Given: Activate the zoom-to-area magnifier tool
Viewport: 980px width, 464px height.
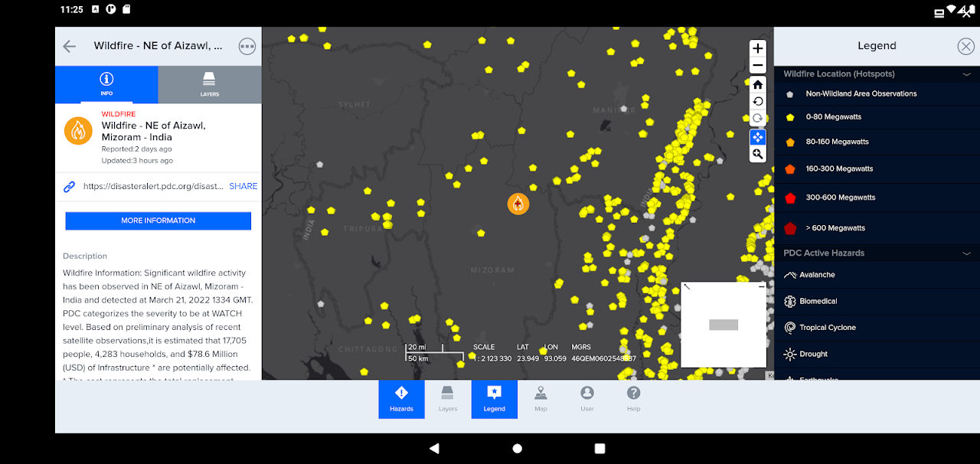Looking at the screenshot, I should pos(757,154).
